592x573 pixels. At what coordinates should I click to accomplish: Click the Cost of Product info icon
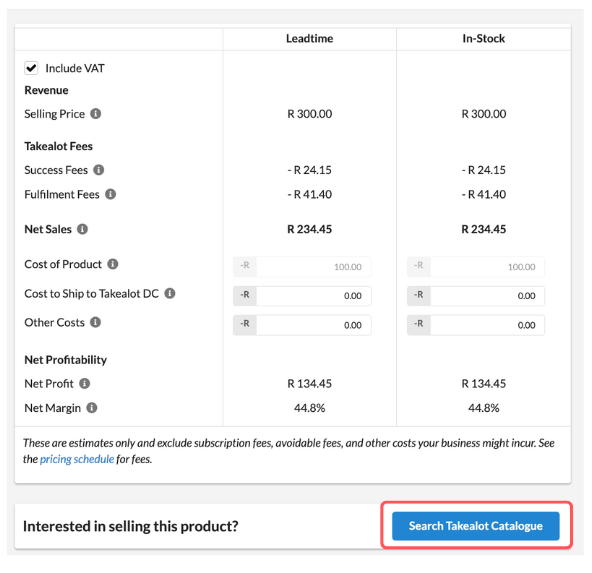click(x=113, y=264)
